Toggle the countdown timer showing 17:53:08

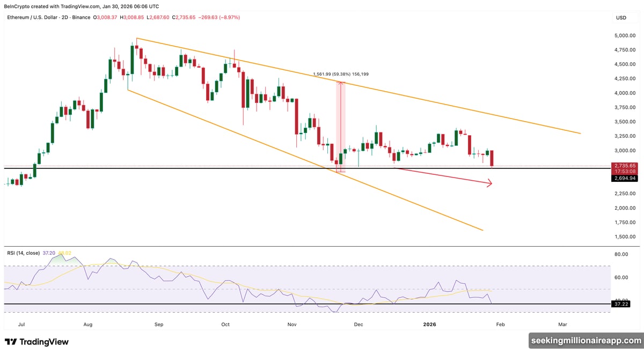coord(624,171)
